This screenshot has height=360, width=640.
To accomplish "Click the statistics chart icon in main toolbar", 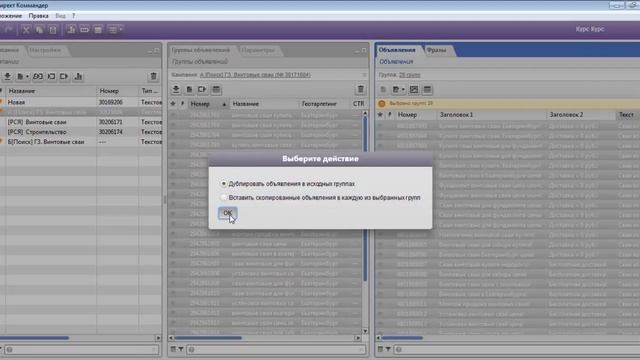I will 71,29.
